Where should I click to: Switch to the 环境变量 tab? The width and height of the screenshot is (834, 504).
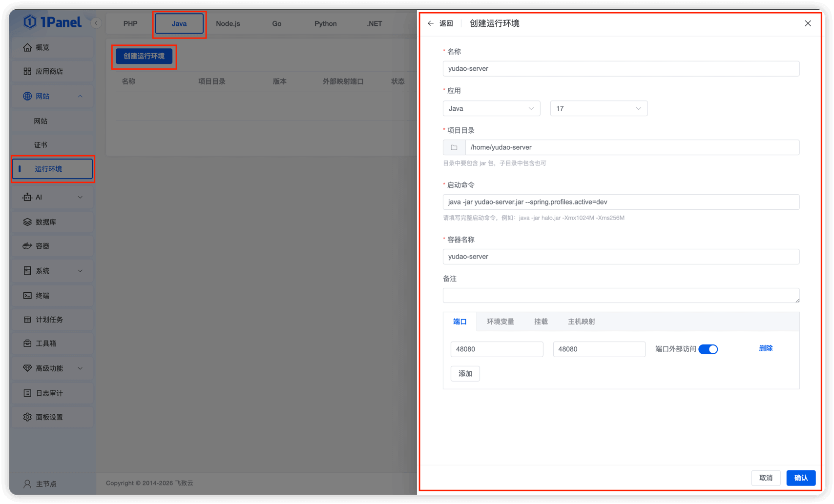pyautogui.click(x=500, y=322)
